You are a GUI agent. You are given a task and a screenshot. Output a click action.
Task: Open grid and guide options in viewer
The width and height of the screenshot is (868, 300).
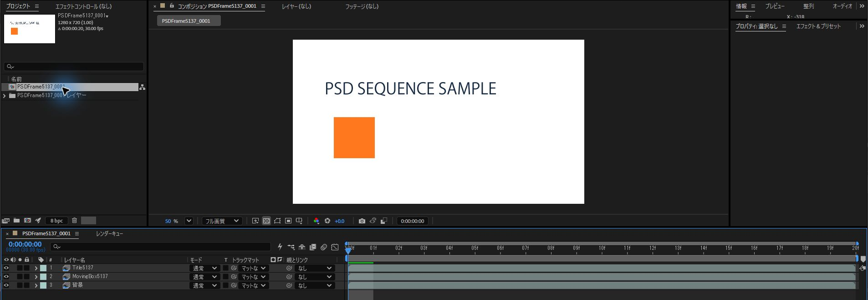299,221
